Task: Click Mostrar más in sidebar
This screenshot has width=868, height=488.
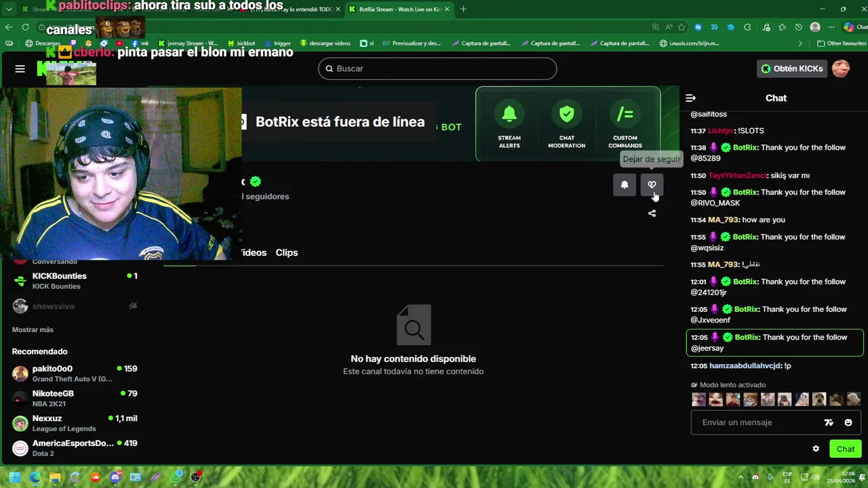Action: [x=33, y=329]
